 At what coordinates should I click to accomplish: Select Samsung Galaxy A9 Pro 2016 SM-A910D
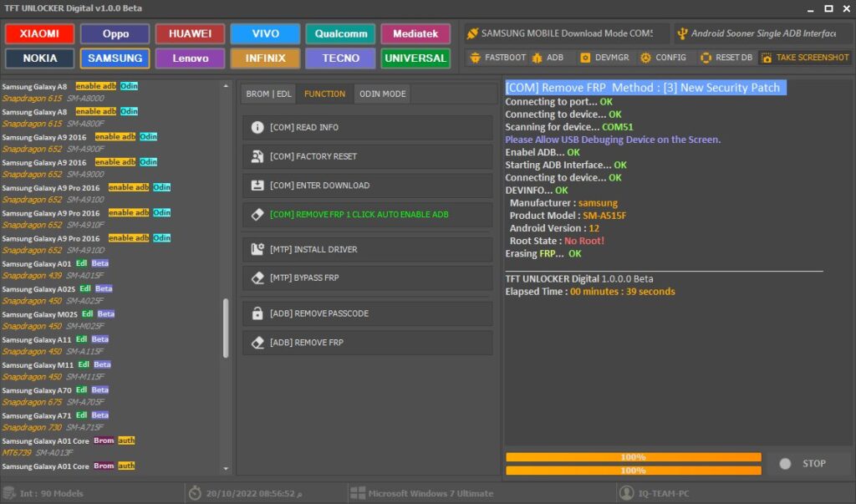click(111, 244)
